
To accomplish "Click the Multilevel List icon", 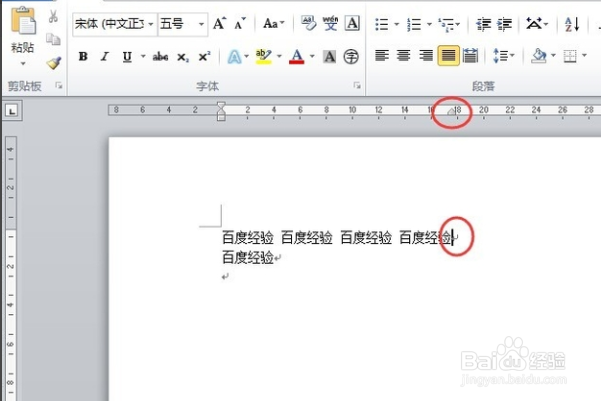I will coord(447,24).
